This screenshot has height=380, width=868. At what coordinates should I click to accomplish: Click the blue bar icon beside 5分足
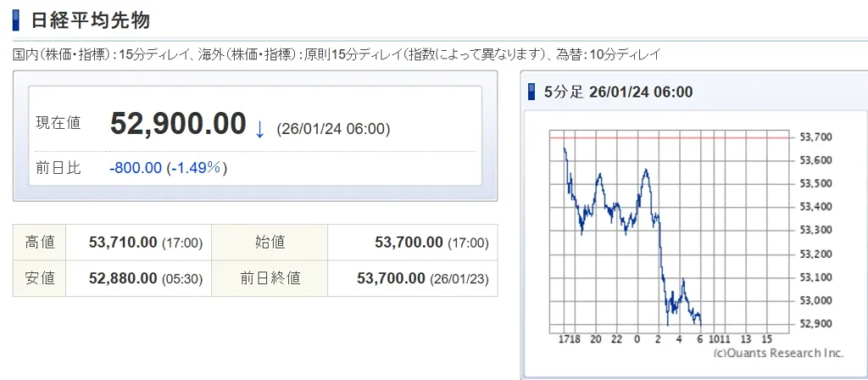click(531, 92)
